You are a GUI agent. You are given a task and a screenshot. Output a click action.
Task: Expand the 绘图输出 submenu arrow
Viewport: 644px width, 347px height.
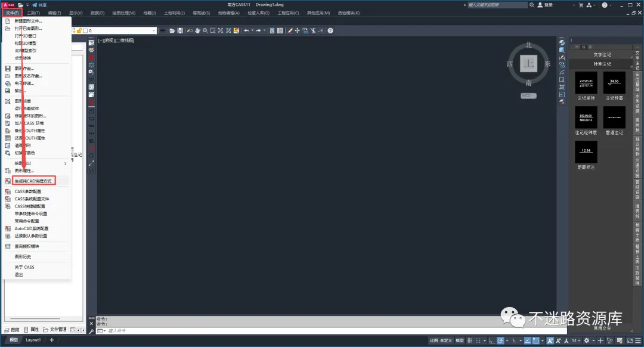click(x=66, y=163)
